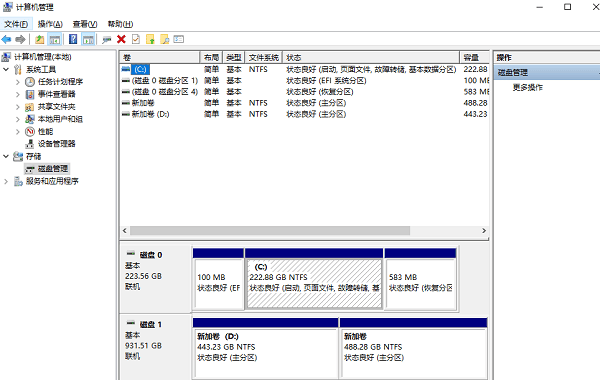Select the 新加卷 (D:) volume list row
The width and height of the screenshot is (600, 380).
coord(305,114)
